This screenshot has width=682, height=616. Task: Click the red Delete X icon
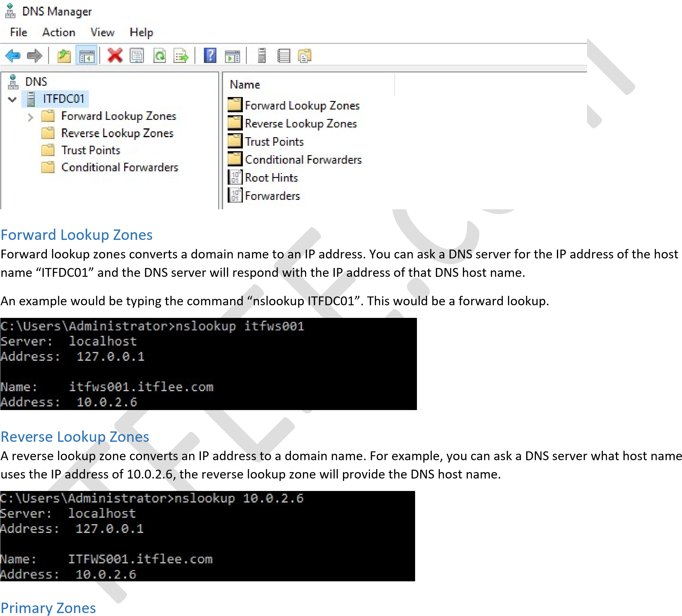(115, 56)
